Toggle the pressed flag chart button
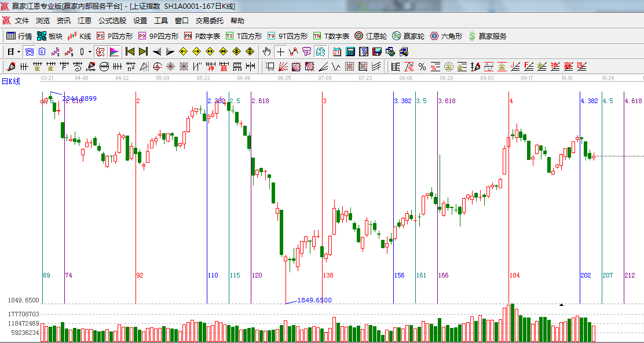 [114, 52]
